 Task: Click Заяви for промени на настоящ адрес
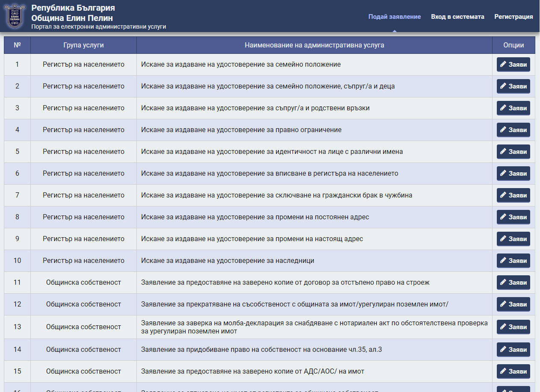click(513, 239)
